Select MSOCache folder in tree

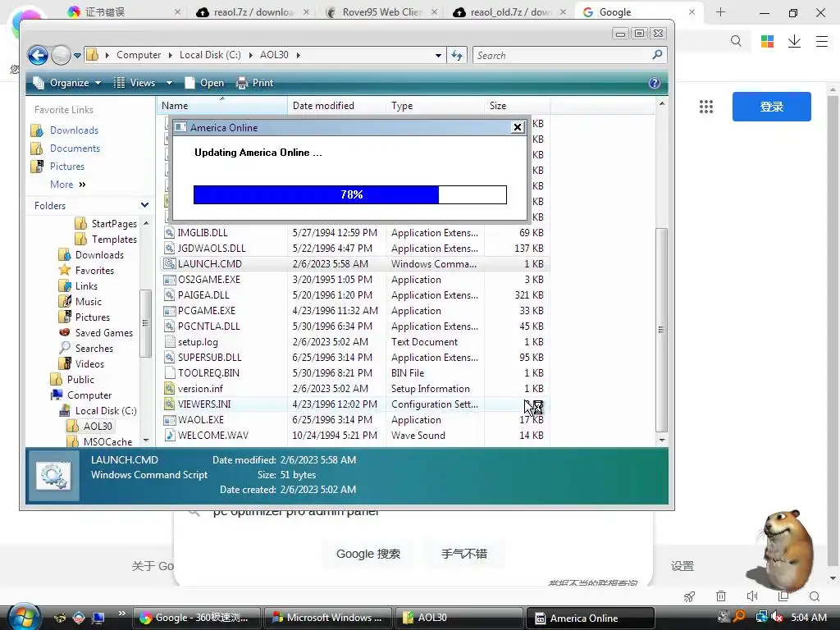(x=107, y=441)
